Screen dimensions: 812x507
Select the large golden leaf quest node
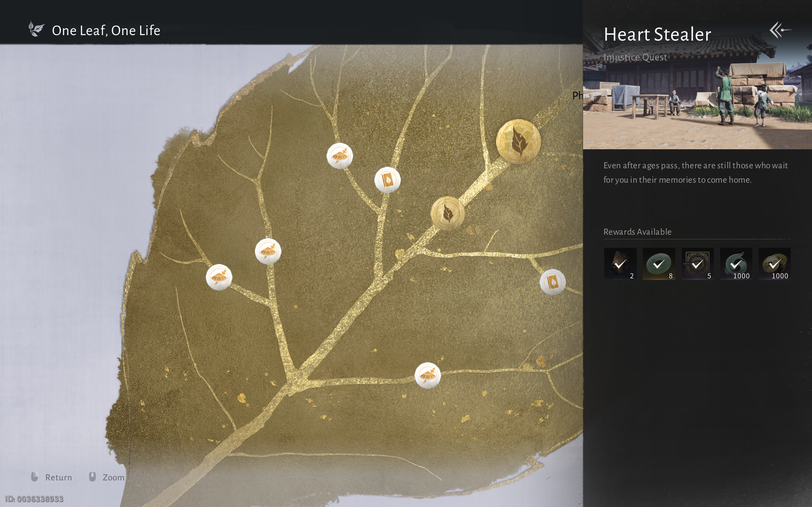(x=518, y=142)
